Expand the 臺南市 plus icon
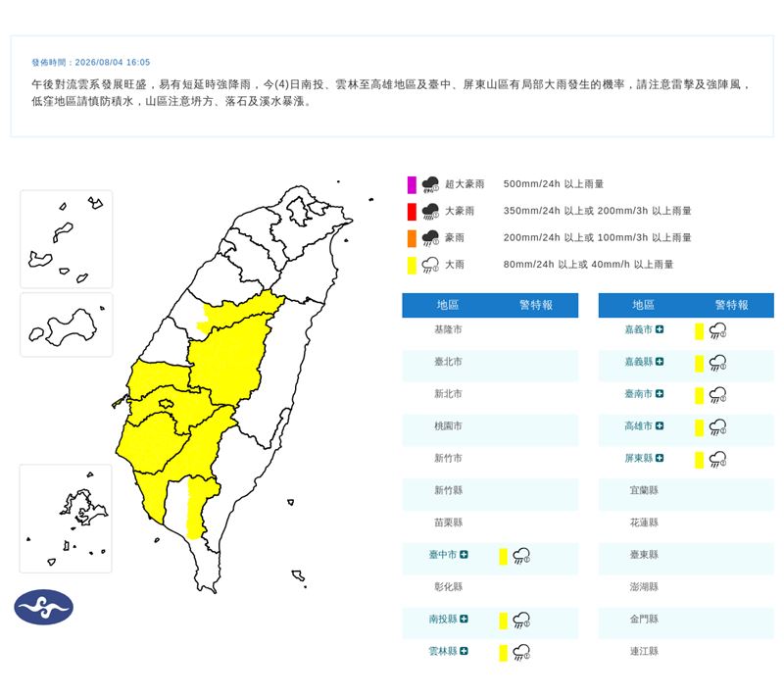The height and width of the screenshot is (697, 784). 660,394
